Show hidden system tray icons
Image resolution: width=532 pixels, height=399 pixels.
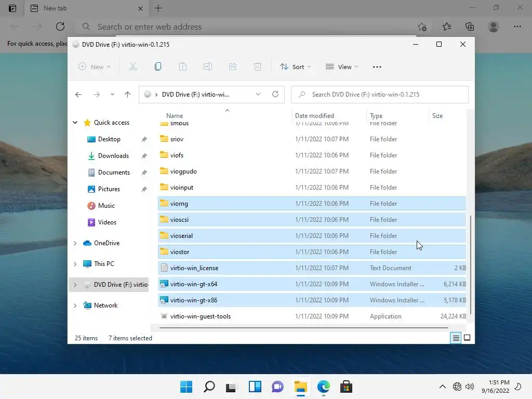click(x=443, y=387)
